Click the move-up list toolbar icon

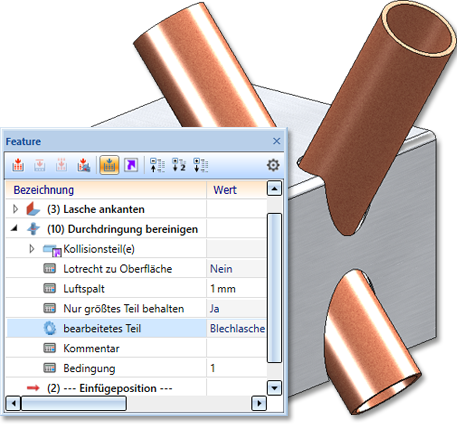[x=157, y=165]
